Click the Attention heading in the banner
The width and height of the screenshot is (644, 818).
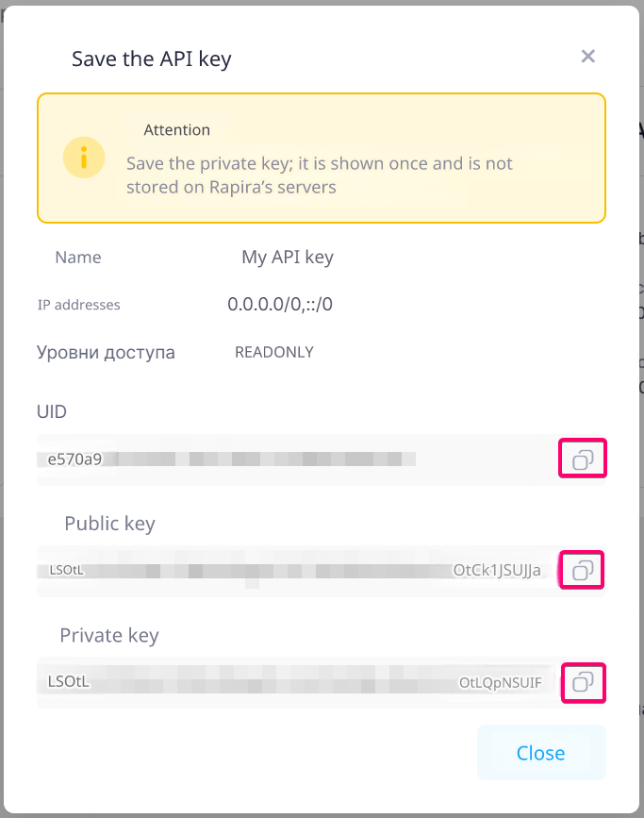tap(176, 130)
